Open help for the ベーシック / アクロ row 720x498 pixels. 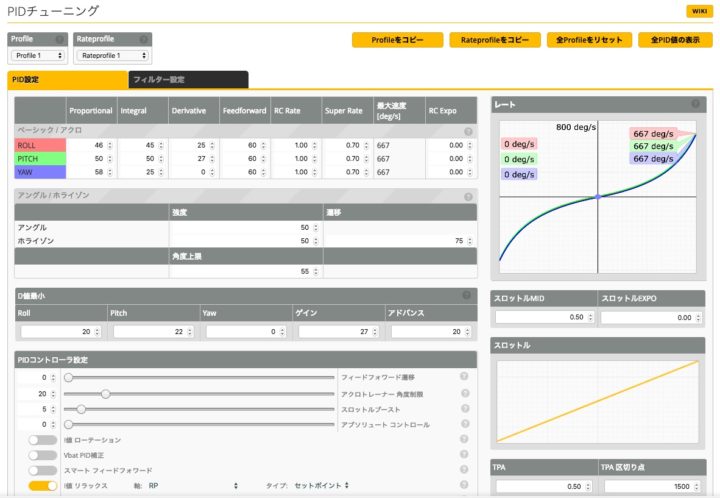[468, 131]
